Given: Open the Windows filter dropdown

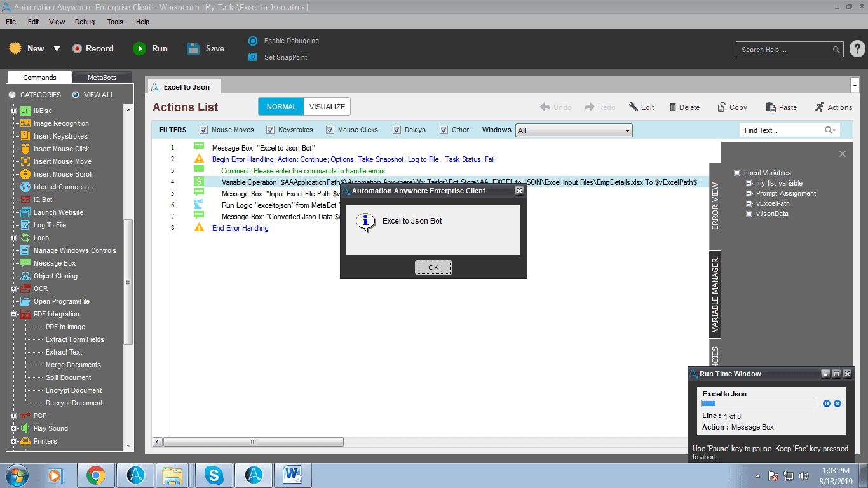Looking at the screenshot, I should click(x=574, y=130).
